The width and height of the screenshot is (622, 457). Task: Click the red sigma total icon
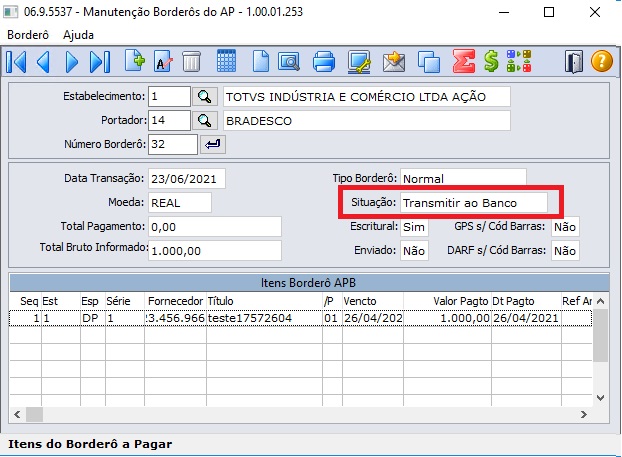pos(464,61)
